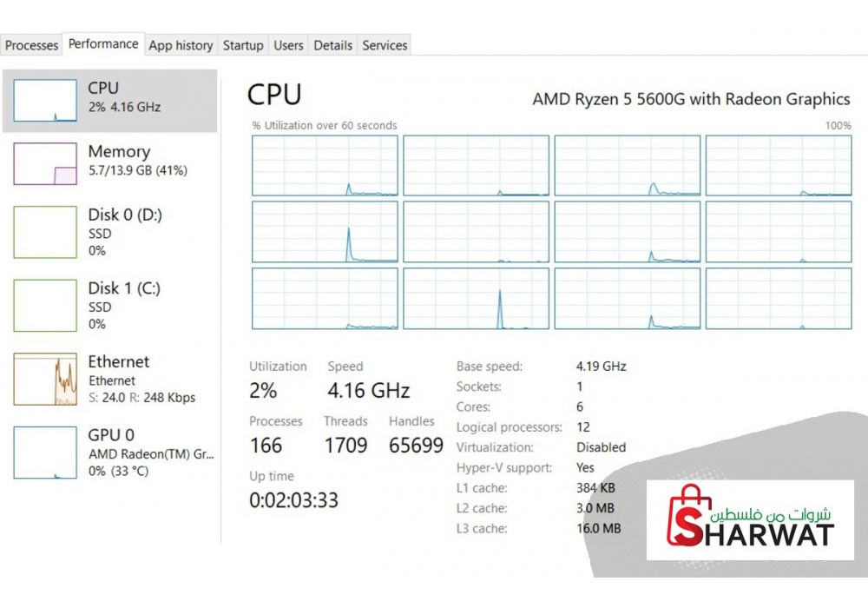Image resolution: width=868 pixels, height=608 pixels.
Task: Open the Startup tab
Action: [243, 45]
